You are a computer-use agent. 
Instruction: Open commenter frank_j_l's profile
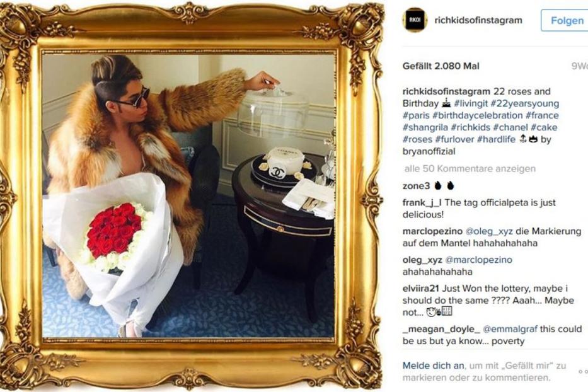tap(422, 203)
